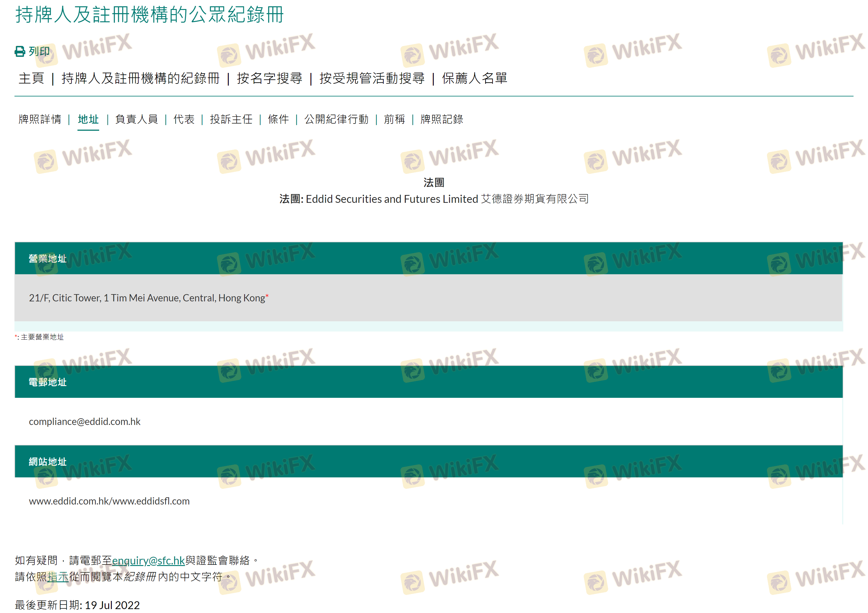Open the 條件 tab
The height and width of the screenshot is (613, 868).
[x=278, y=119]
